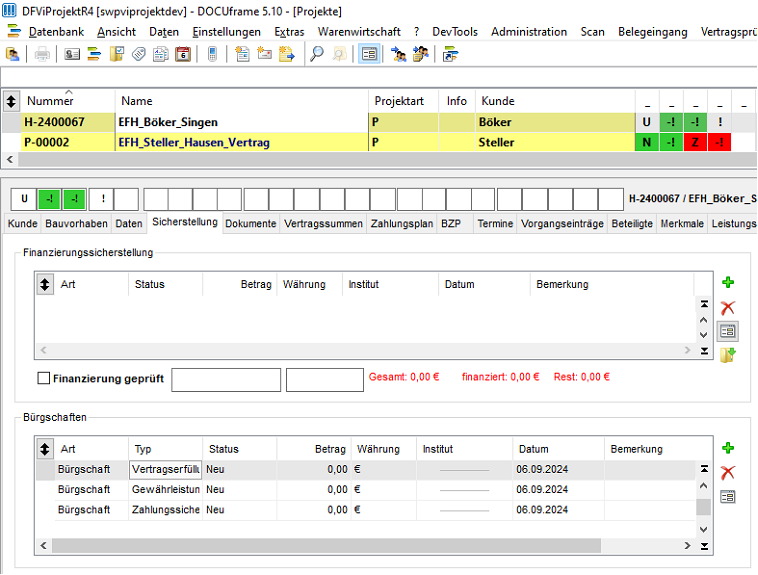Switch to the Bauvorhaben tab
The image size is (758, 575).
pyautogui.click(x=76, y=223)
